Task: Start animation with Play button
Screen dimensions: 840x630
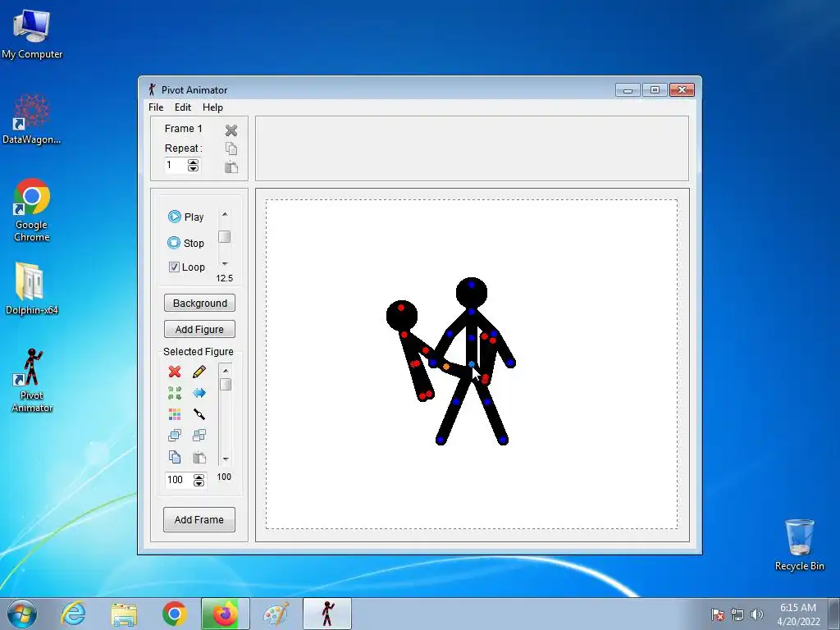Action: pyautogui.click(x=186, y=217)
